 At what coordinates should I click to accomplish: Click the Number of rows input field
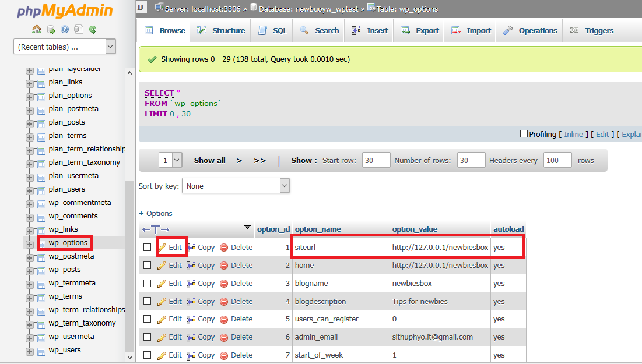471,160
